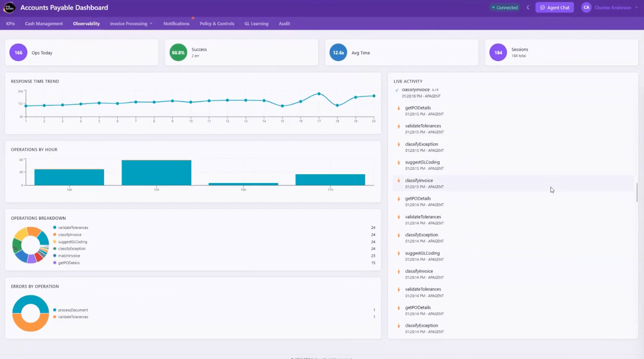Click lightning icon for first 01:20:14 getPODetails
The image size is (644, 359).
[399, 199]
